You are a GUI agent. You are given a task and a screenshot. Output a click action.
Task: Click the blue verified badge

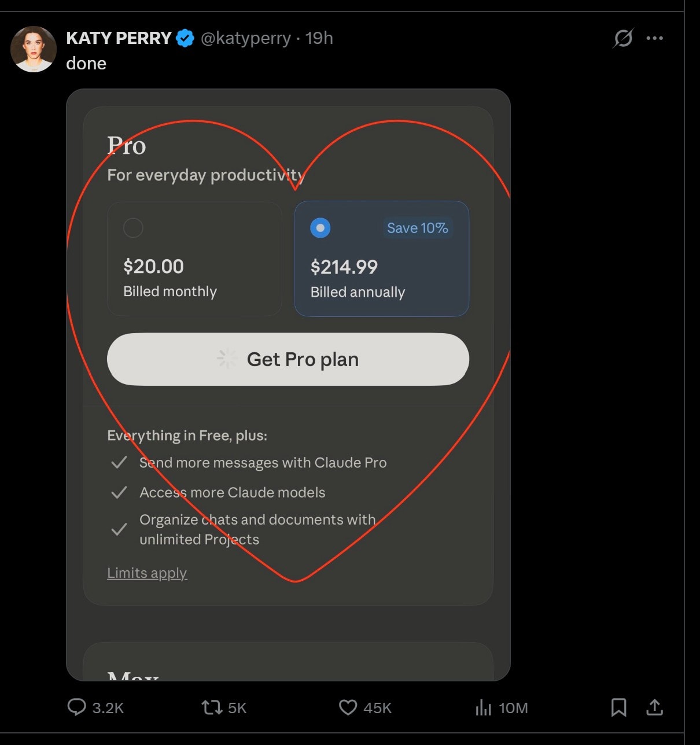[x=185, y=38]
